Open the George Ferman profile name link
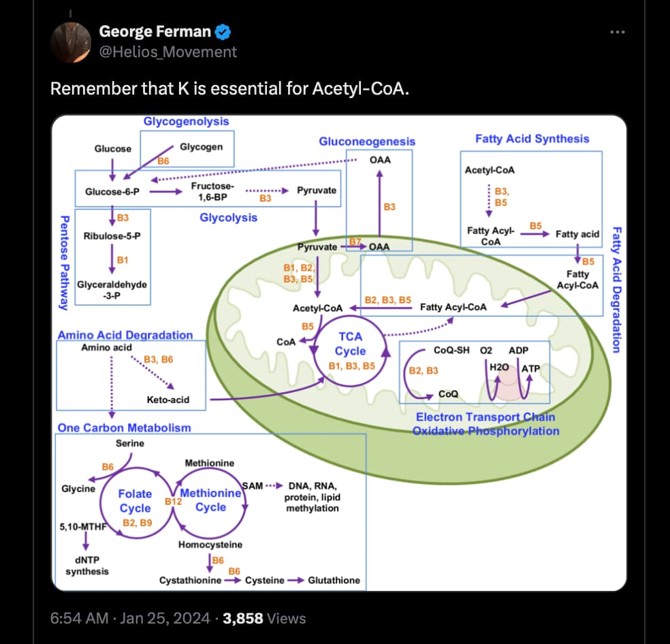This screenshot has height=644, width=670. coord(155,31)
